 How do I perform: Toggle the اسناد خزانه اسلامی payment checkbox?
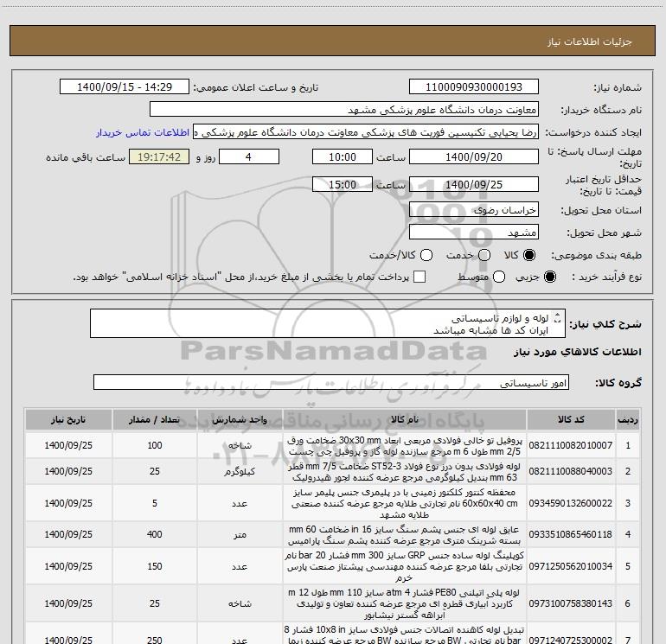[419, 277]
